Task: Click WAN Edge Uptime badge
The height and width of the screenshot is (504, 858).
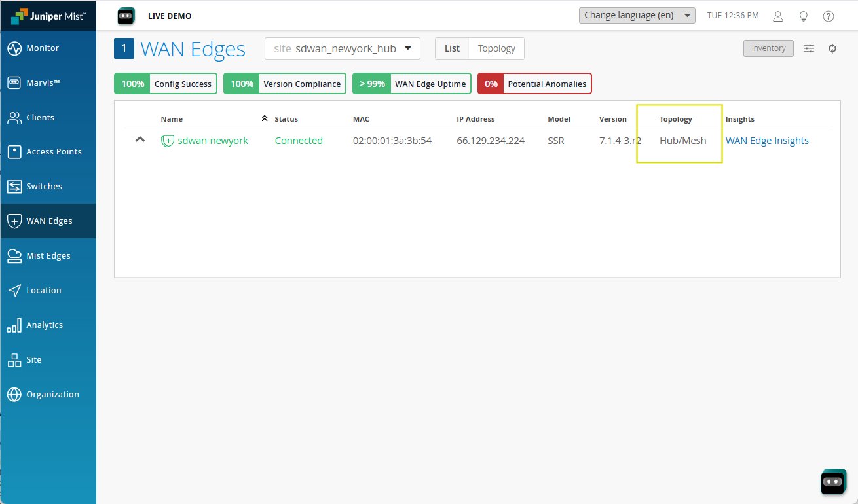Action: [x=411, y=84]
